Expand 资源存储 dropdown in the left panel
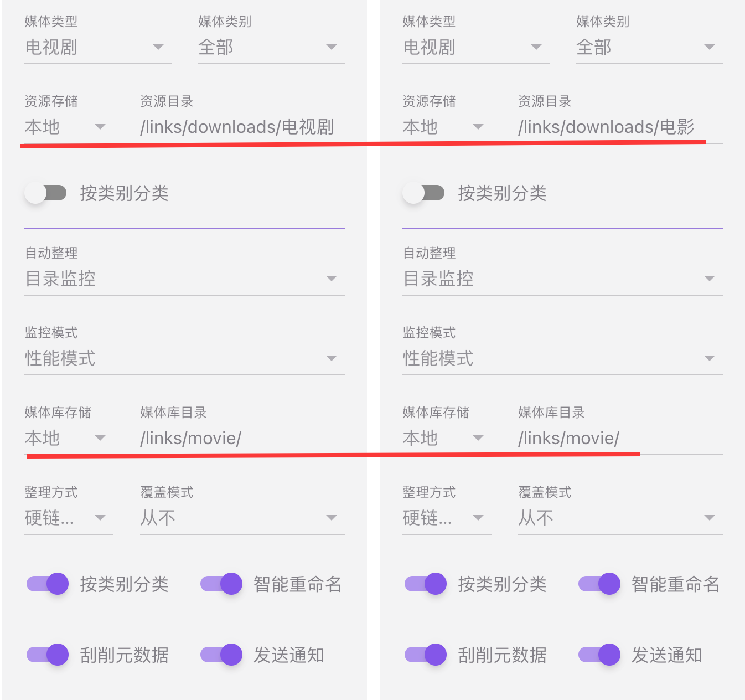The width and height of the screenshot is (745, 700). point(65,127)
